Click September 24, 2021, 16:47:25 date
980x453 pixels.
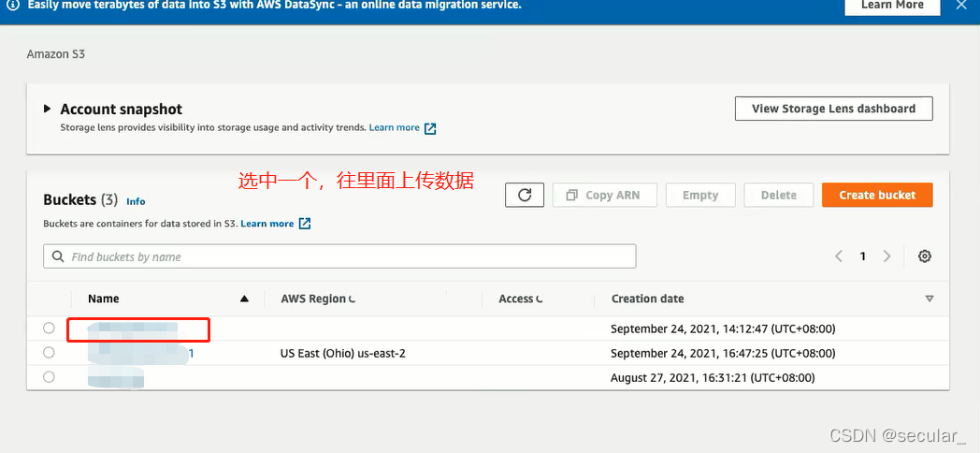click(723, 354)
